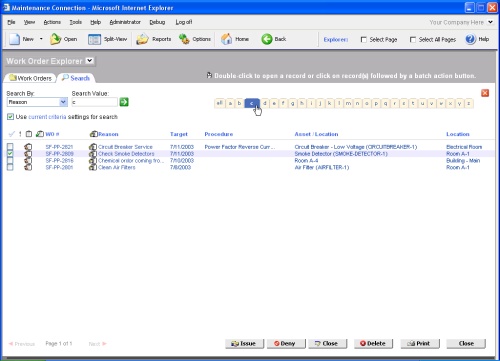This screenshot has width=500, height=361.
Task: Open Help with the question mark icon
Action: tap(470, 39)
